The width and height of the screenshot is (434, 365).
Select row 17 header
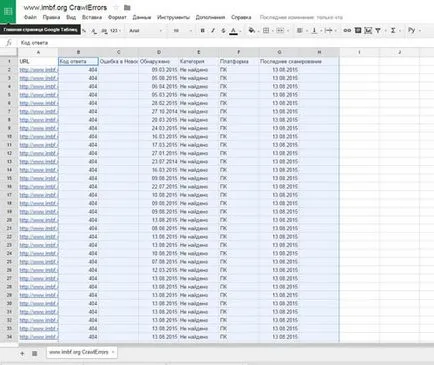coord(9,195)
